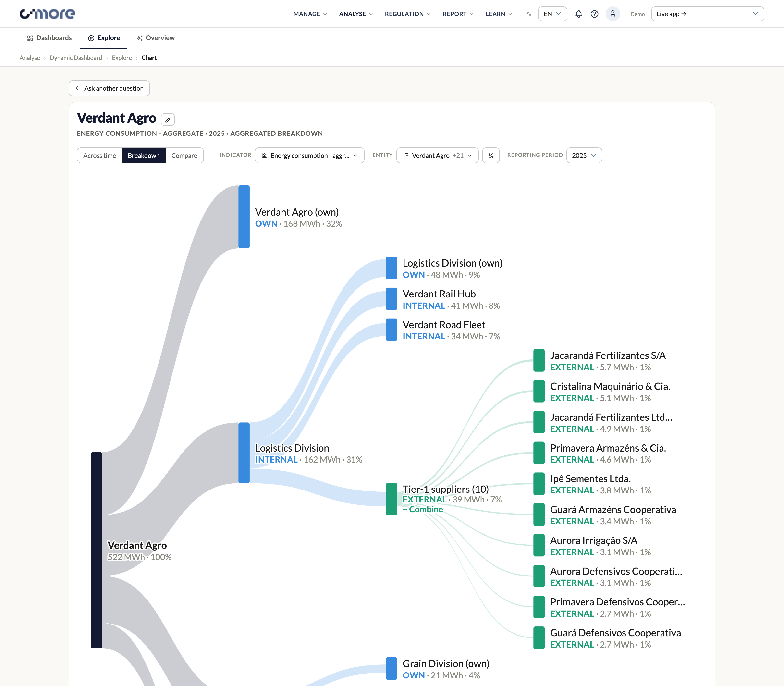Click the Ipê Sementes Ltda. label
Screen dimensions: 784x686
pos(590,479)
